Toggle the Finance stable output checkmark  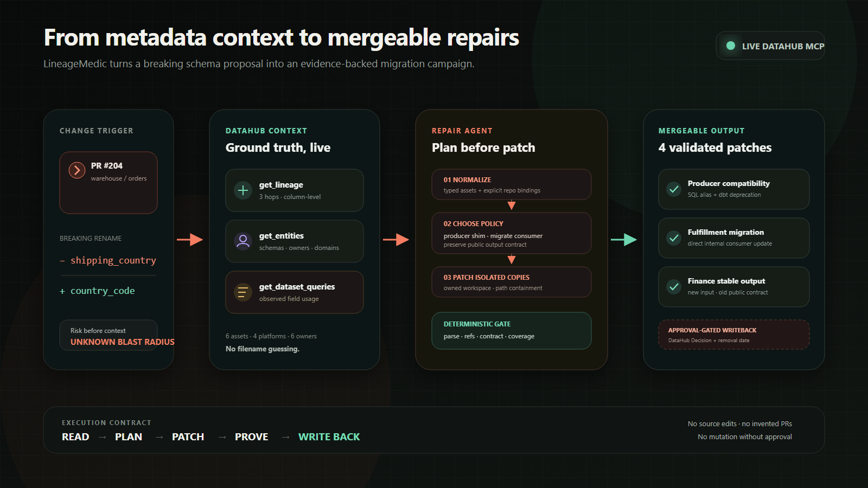point(674,287)
